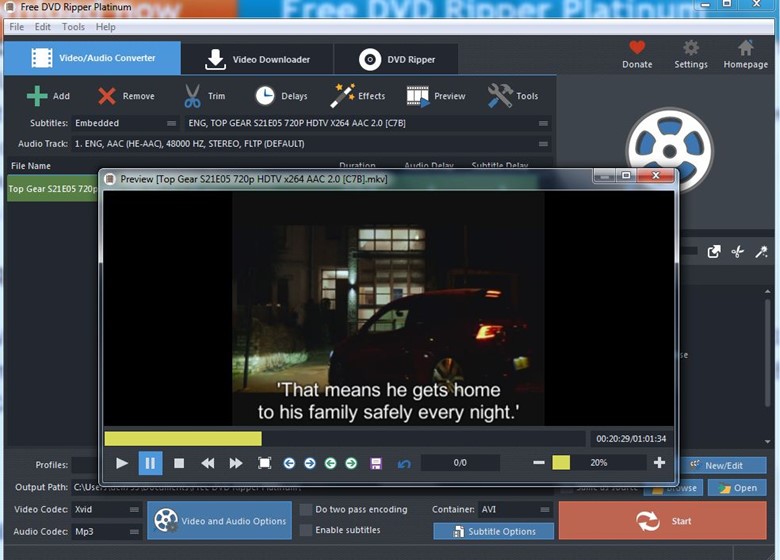Open the Edit menu
Image resolution: width=780 pixels, height=560 pixels.
coord(42,27)
